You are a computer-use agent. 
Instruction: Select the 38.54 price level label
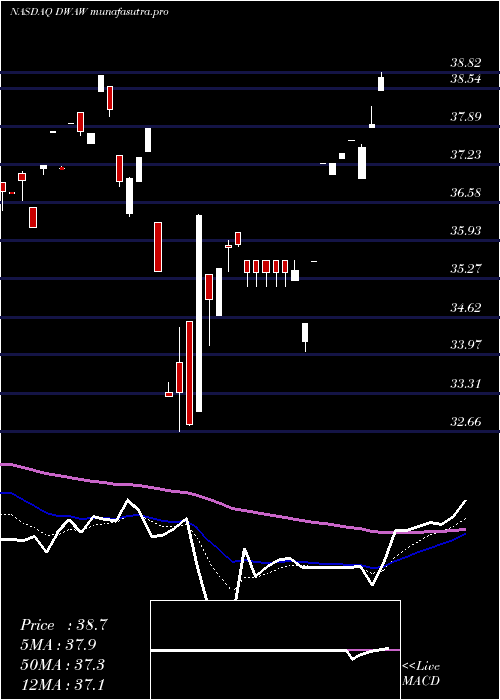click(465, 79)
